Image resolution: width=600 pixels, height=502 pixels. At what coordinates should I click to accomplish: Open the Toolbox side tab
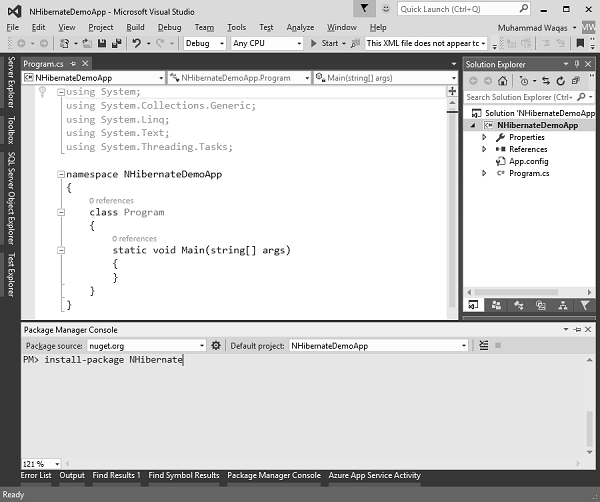pos(11,130)
